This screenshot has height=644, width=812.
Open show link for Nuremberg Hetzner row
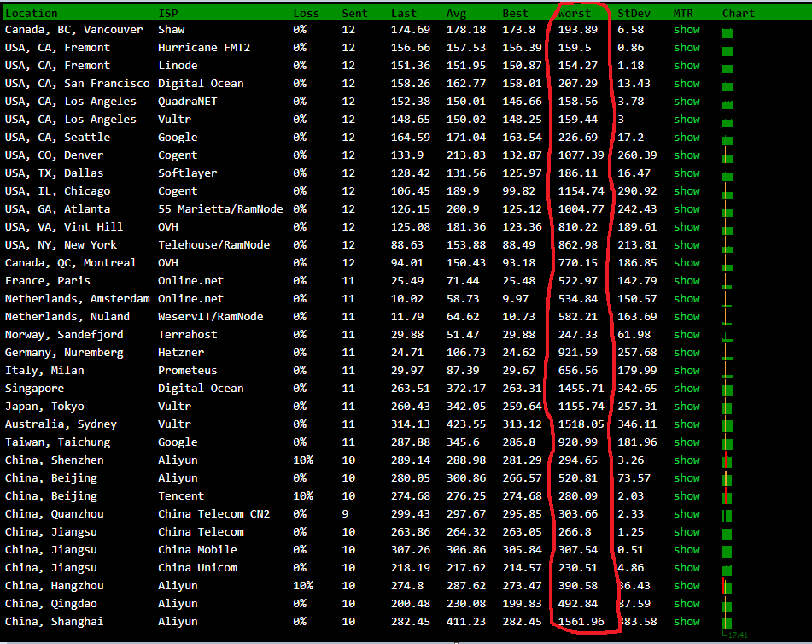tap(686, 352)
